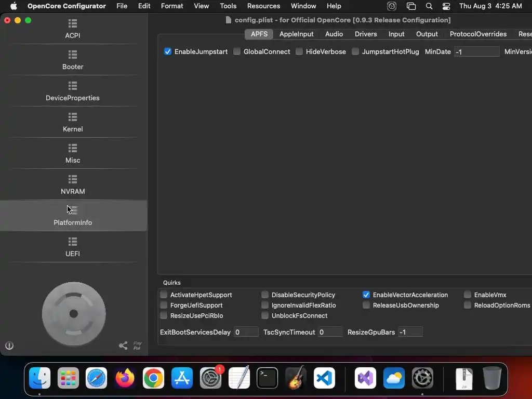Select the Misc sidebar section
The width and height of the screenshot is (532, 399).
[x=73, y=154]
